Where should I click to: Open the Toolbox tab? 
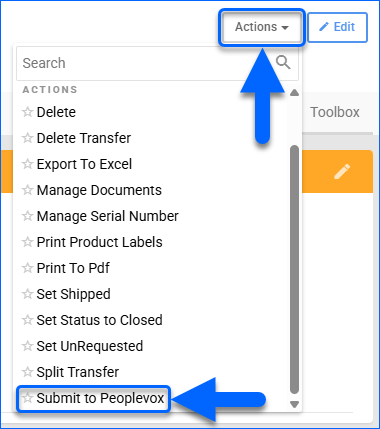click(335, 112)
